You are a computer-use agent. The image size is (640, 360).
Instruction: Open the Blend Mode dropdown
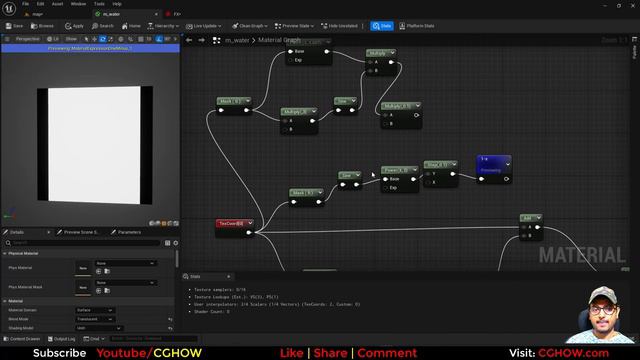tap(95, 319)
